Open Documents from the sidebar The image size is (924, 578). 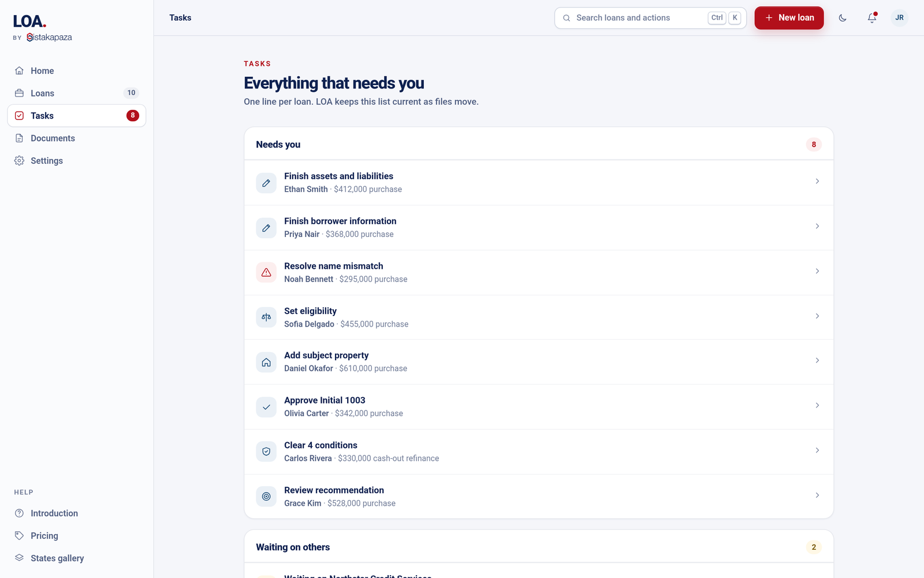(76, 138)
